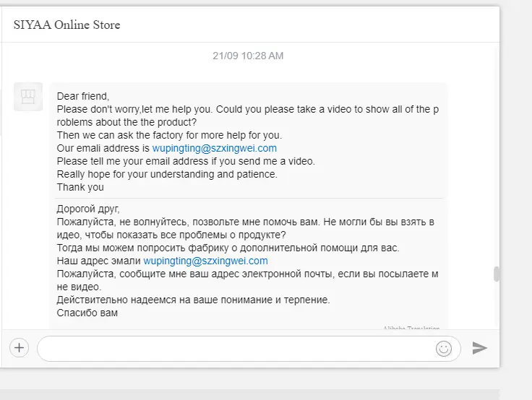
Task: Open email link in Russian translation
Action: point(205,261)
